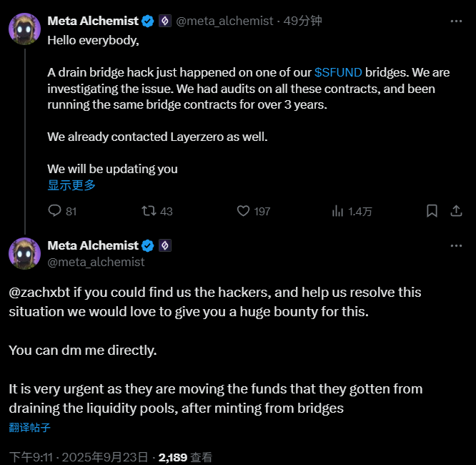Translate the post via 翻译帖子
Screen dimensions: 476x465
coord(29,428)
